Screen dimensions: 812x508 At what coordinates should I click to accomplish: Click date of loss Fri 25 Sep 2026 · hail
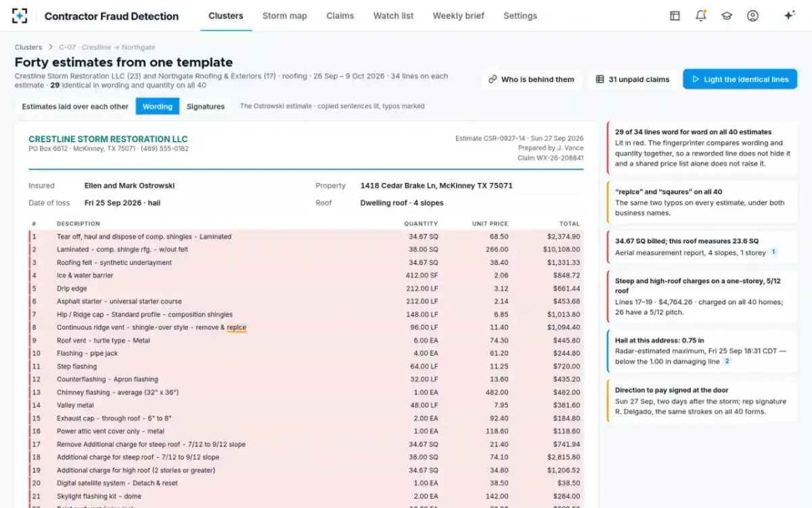click(122, 203)
